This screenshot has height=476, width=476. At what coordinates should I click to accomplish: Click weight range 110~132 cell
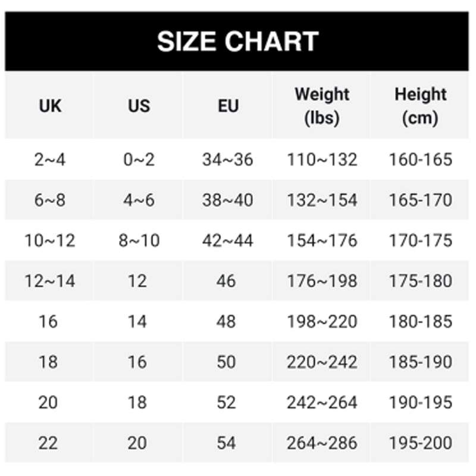point(322,159)
